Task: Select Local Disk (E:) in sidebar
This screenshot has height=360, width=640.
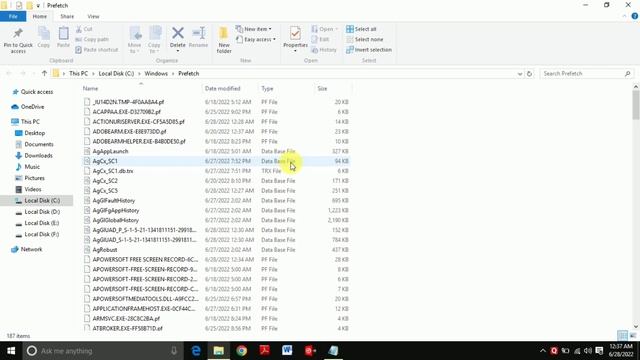Action: coord(37,223)
